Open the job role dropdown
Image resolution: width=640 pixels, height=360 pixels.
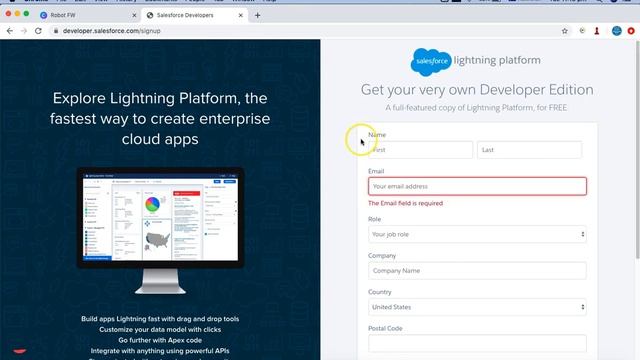477,234
